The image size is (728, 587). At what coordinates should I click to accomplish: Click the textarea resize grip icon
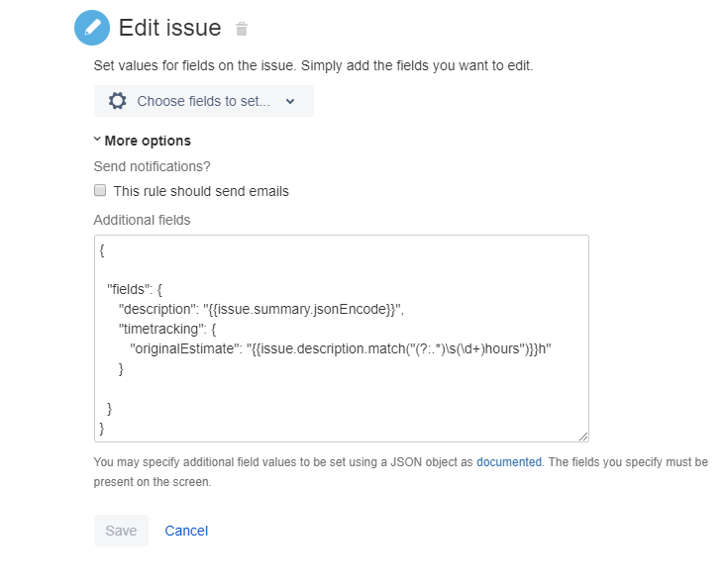pyautogui.click(x=583, y=437)
